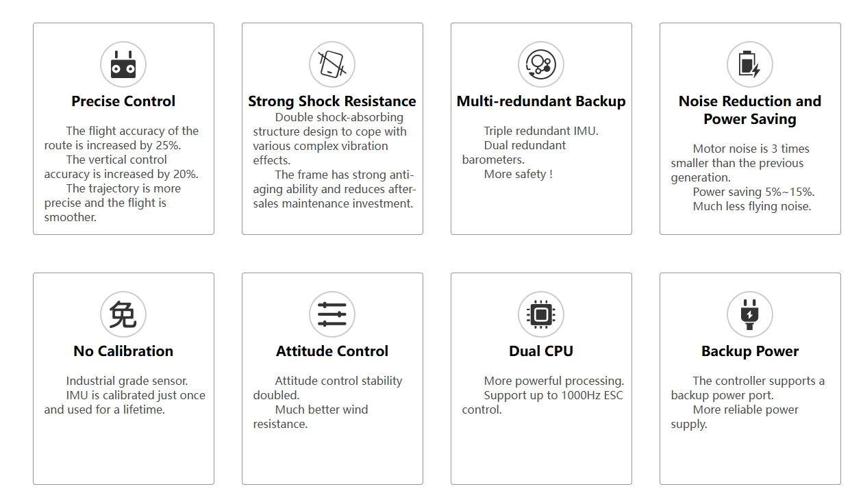Select the Strong Shock Resistance heading
This screenshot has height=504, width=863.
[x=332, y=101]
